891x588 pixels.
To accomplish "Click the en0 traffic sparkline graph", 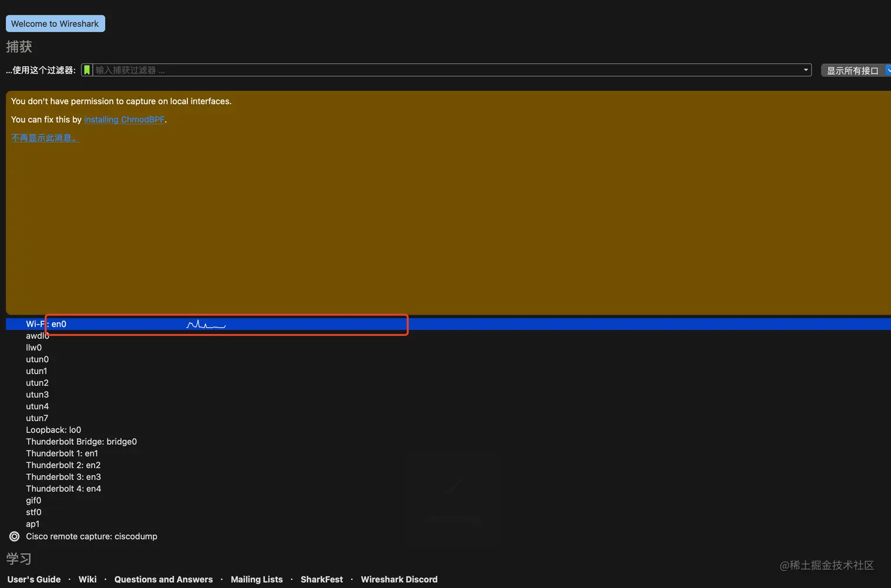I will click(206, 324).
